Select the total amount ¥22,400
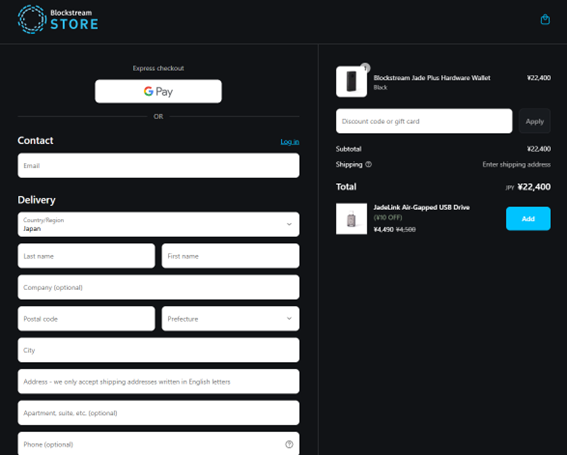This screenshot has height=455, width=567. pyautogui.click(x=534, y=187)
